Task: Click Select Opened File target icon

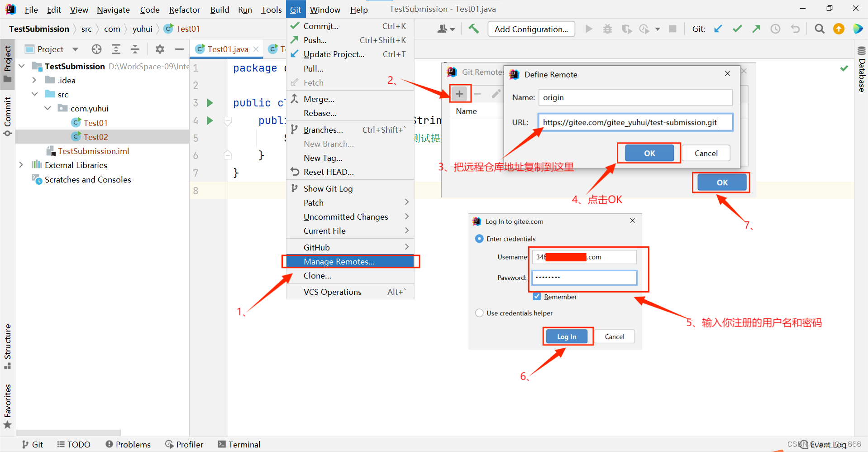Action: point(96,49)
